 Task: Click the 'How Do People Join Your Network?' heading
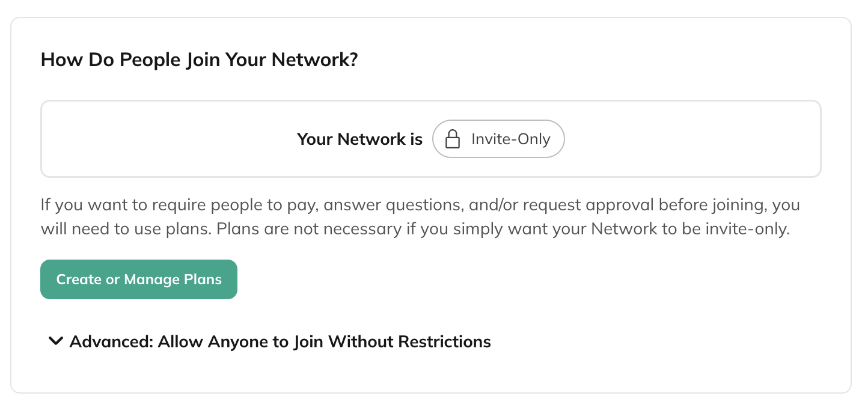click(x=198, y=59)
